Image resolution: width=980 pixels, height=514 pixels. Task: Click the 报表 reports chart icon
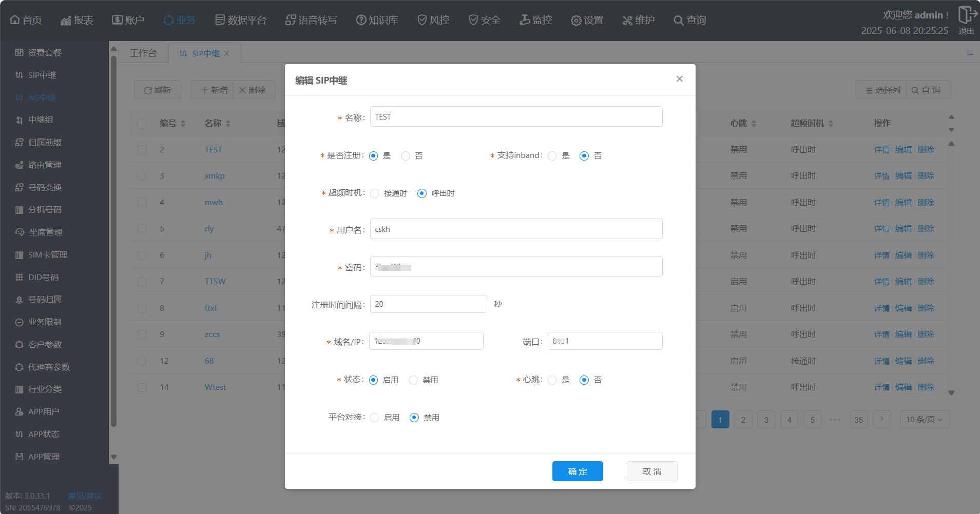66,20
